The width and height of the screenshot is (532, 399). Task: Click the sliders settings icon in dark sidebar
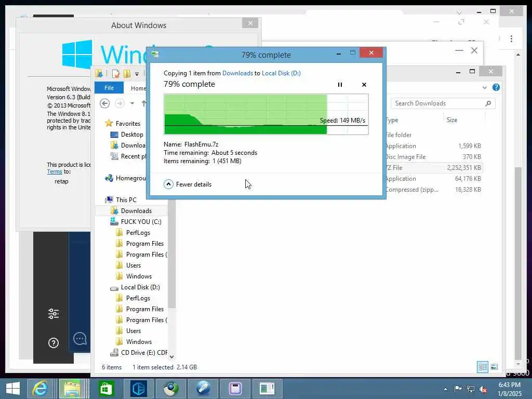click(x=54, y=313)
